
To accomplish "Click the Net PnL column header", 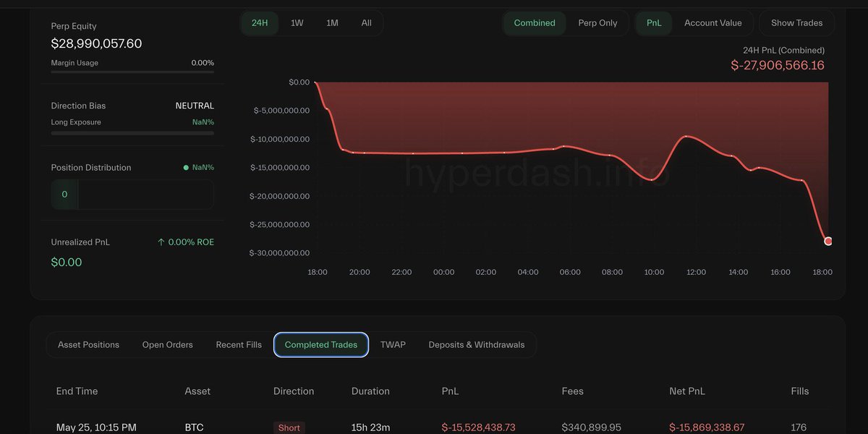I will pos(687,391).
